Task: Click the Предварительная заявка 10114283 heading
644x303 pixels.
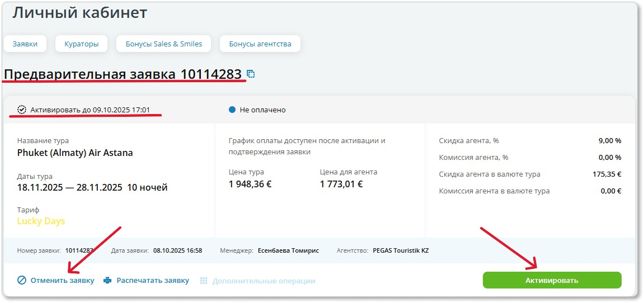Action: [123, 74]
